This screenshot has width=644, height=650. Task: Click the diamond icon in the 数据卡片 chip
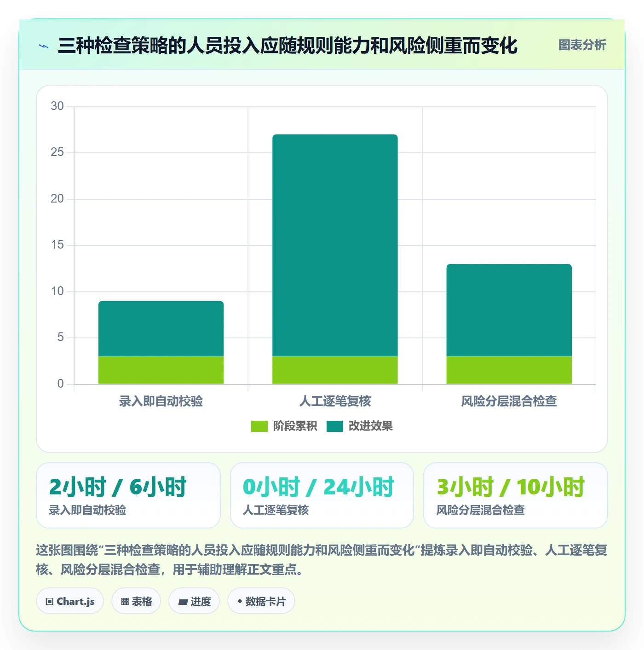(240, 601)
